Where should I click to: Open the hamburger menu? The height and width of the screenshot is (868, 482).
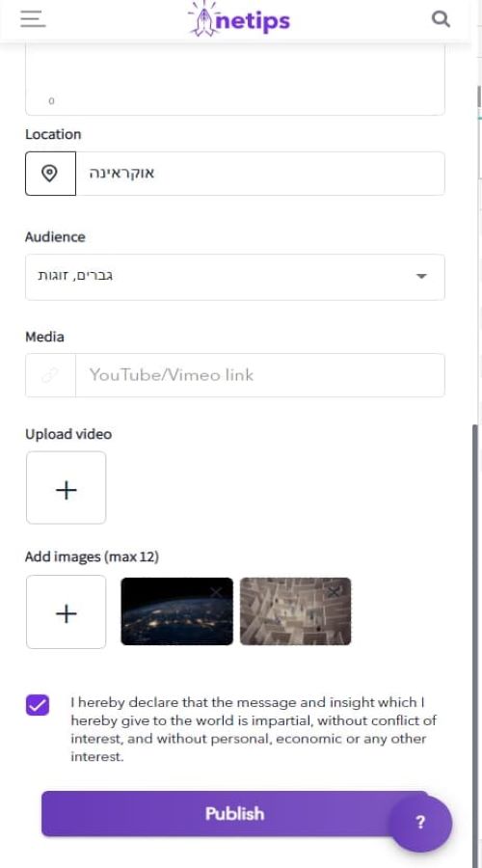pyautogui.click(x=33, y=19)
